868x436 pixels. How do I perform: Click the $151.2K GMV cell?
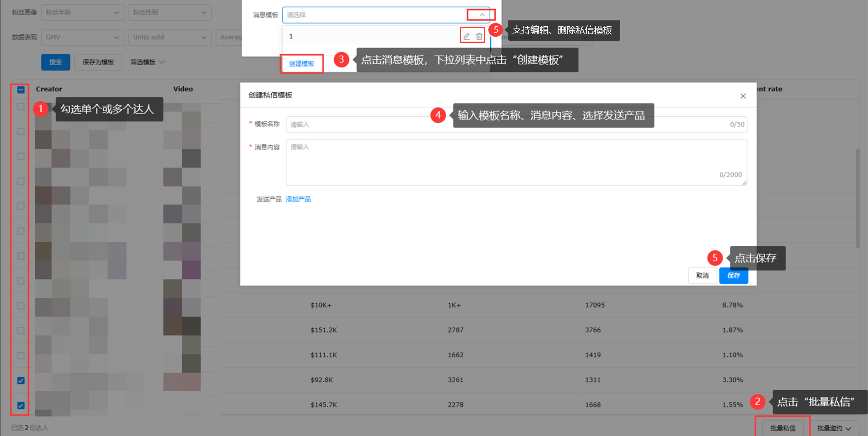pyautogui.click(x=323, y=330)
